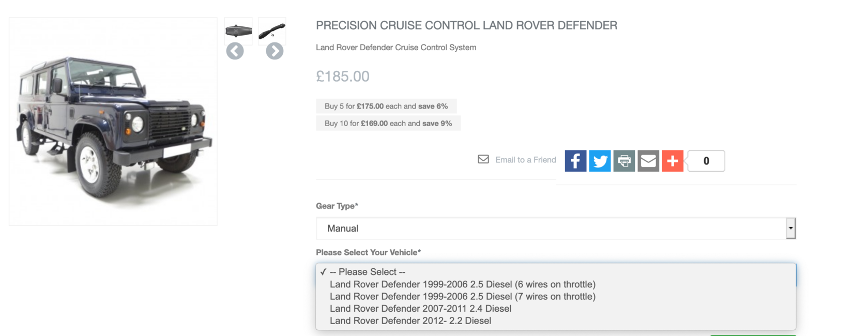Open more sharing options plus icon
The width and height of the screenshot is (868, 336).
673,161
